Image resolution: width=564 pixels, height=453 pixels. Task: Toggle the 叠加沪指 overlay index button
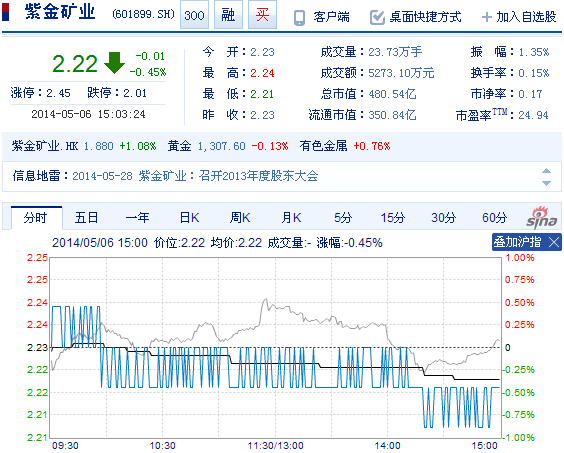coord(517,242)
